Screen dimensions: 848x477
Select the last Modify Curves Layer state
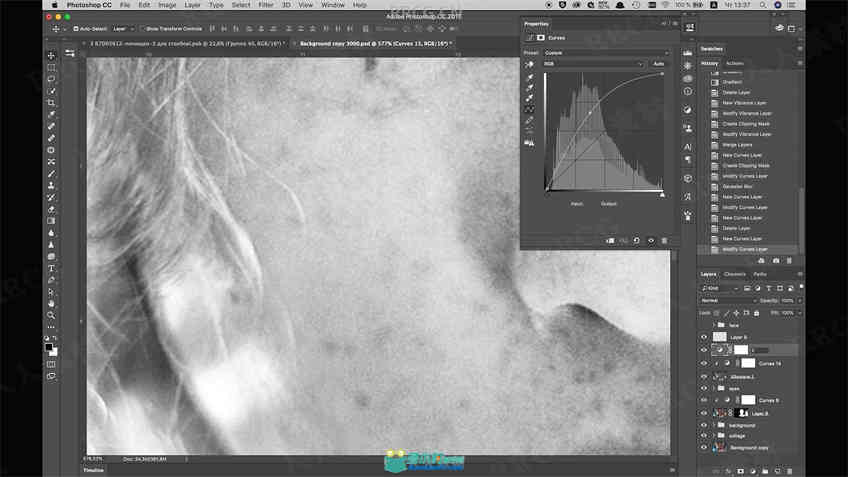(745, 249)
